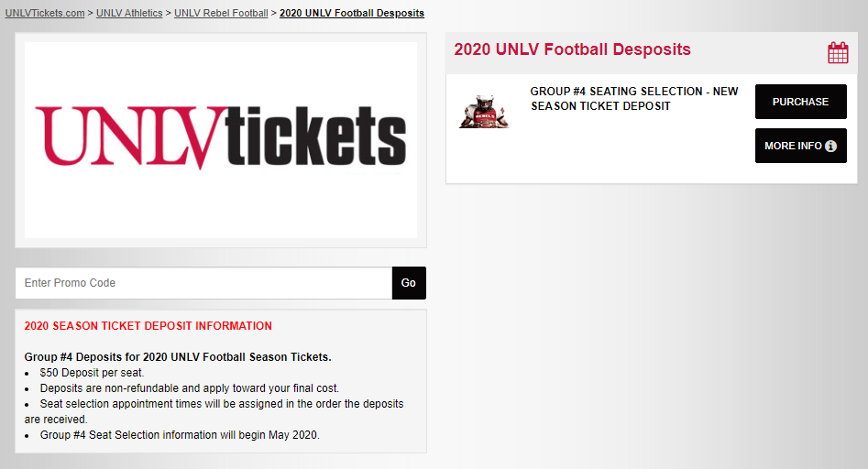Click the seat selection begins May 2020 line
Screen dimensions: 868x469
[180, 435]
